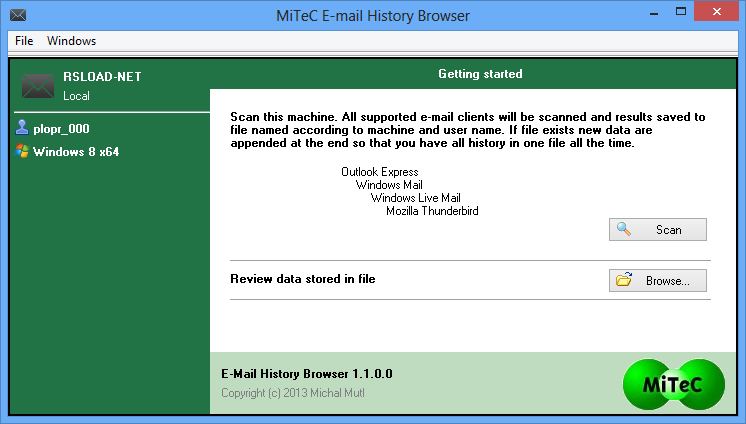Click the Windows flag icon beside Windows 8 x64

22,151
